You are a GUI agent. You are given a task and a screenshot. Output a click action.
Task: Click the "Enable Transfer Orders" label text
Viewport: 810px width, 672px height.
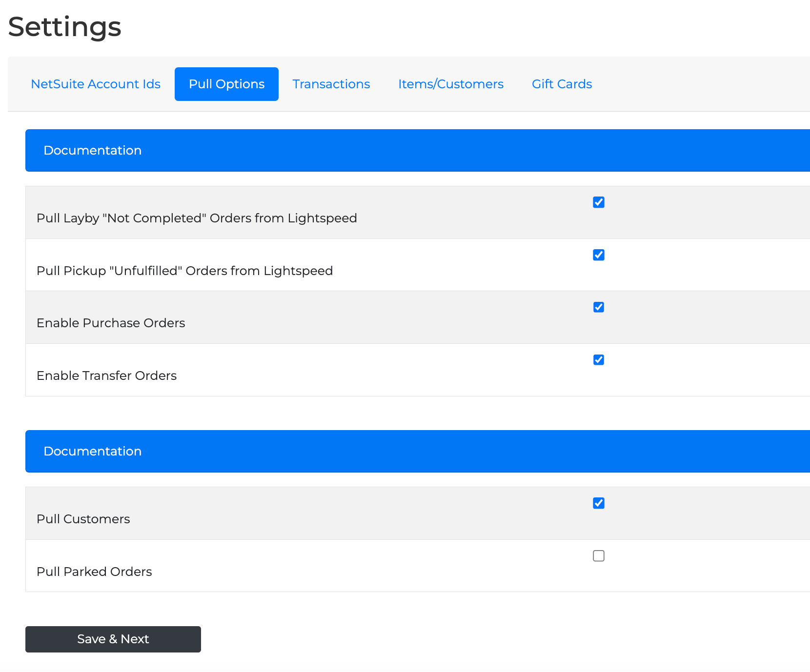coord(106,376)
